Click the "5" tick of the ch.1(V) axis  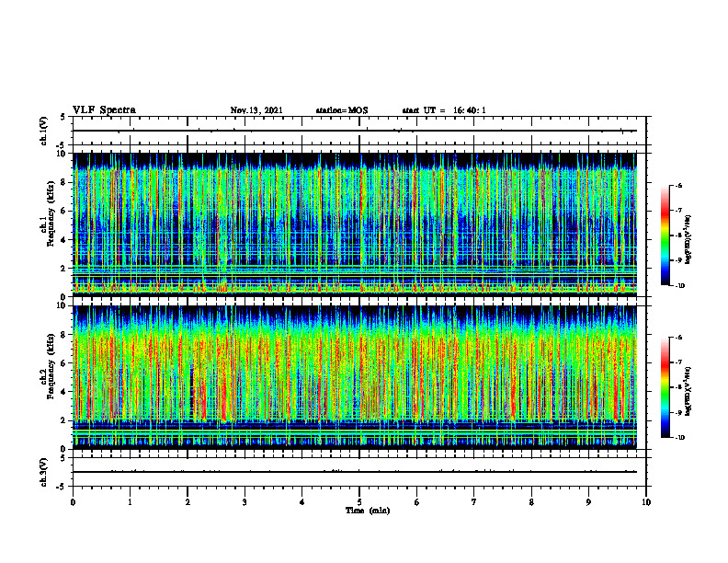[63, 117]
